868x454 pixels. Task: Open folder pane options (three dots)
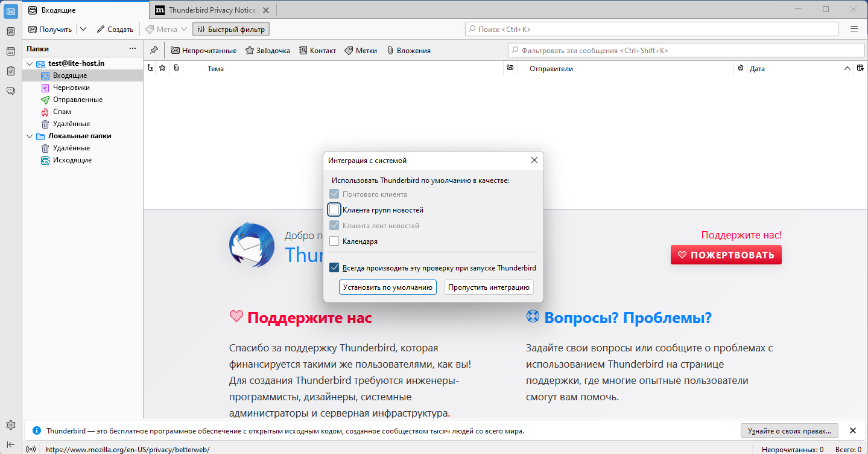click(133, 49)
